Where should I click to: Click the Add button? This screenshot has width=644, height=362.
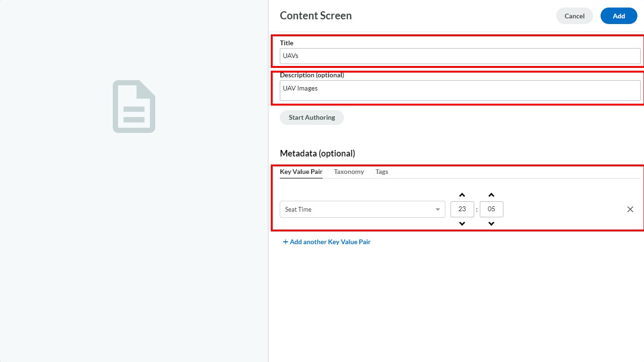[x=619, y=16]
